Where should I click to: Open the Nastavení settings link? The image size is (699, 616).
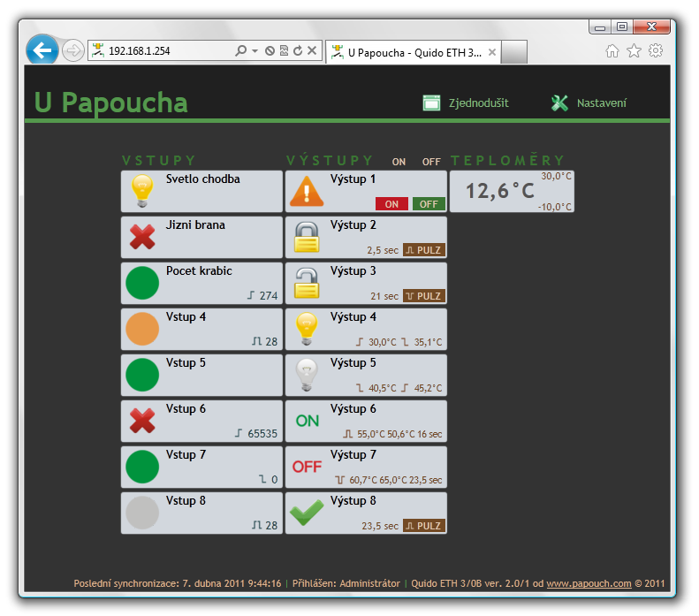pyautogui.click(x=602, y=103)
